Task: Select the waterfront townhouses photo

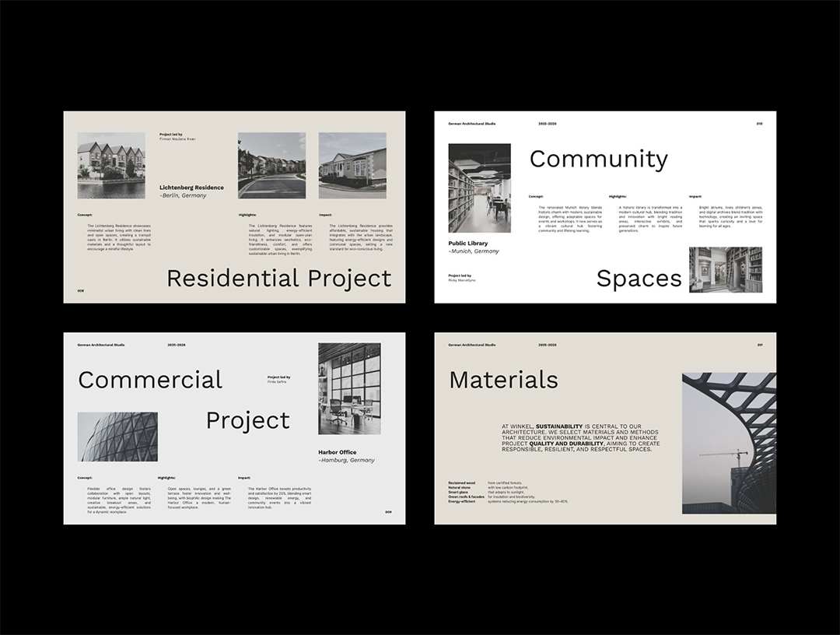Action: pos(111,165)
